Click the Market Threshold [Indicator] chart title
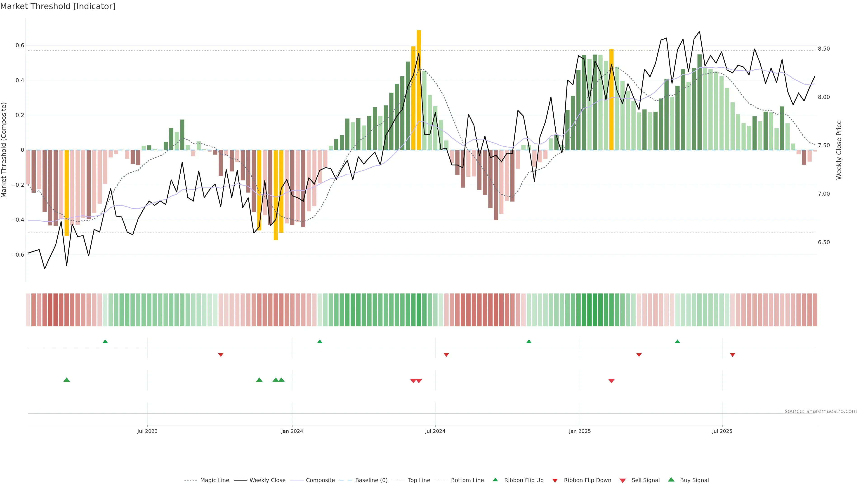868x488 pixels. [58, 6]
